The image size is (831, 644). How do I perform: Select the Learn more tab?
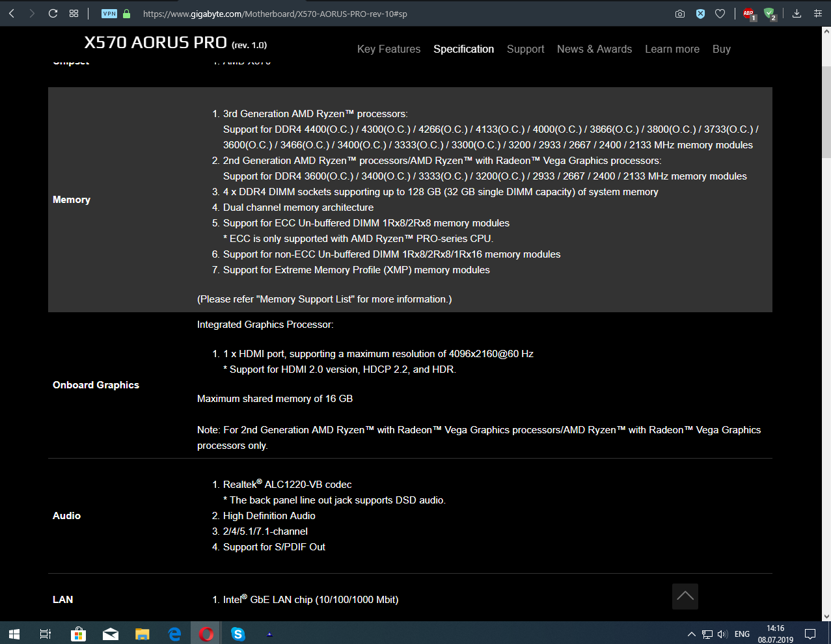coord(672,49)
